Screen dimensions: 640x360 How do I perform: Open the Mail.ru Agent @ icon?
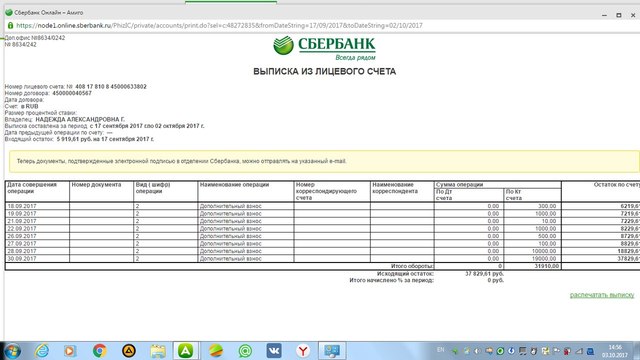245,351
